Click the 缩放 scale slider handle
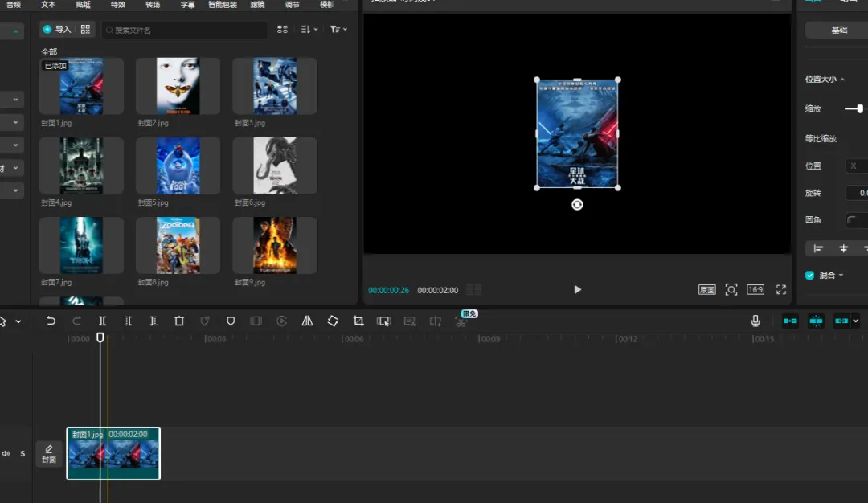 (x=860, y=108)
